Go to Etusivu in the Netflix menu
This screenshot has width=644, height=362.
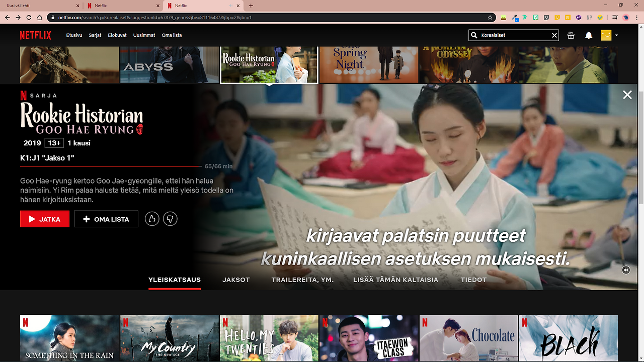click(74, 35)
